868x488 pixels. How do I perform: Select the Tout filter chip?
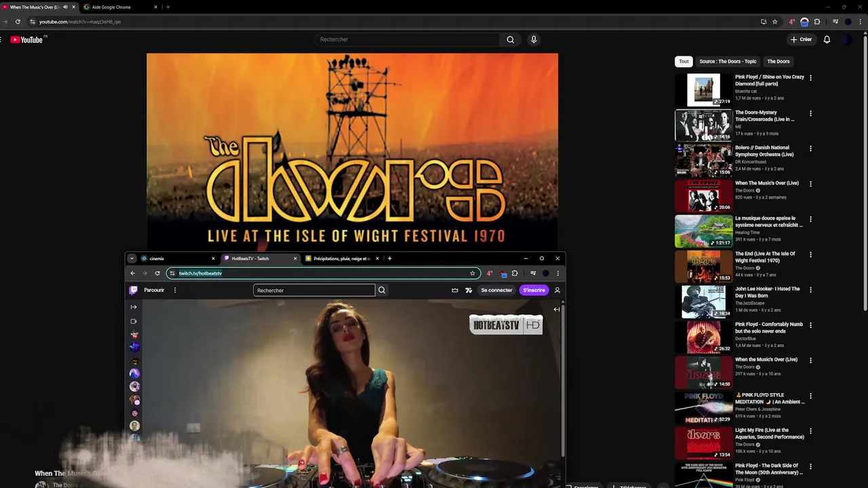click(684, 62)
